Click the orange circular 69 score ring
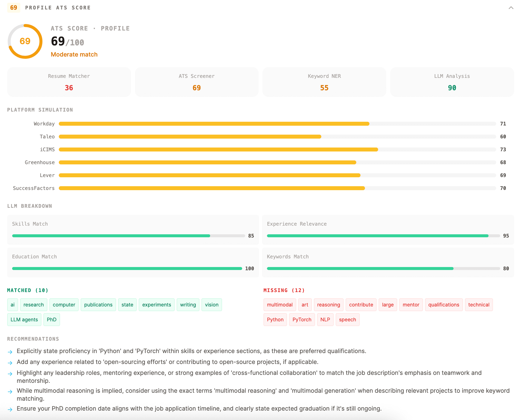This screenshot has width=521, height=420. [x=25, y=42]
